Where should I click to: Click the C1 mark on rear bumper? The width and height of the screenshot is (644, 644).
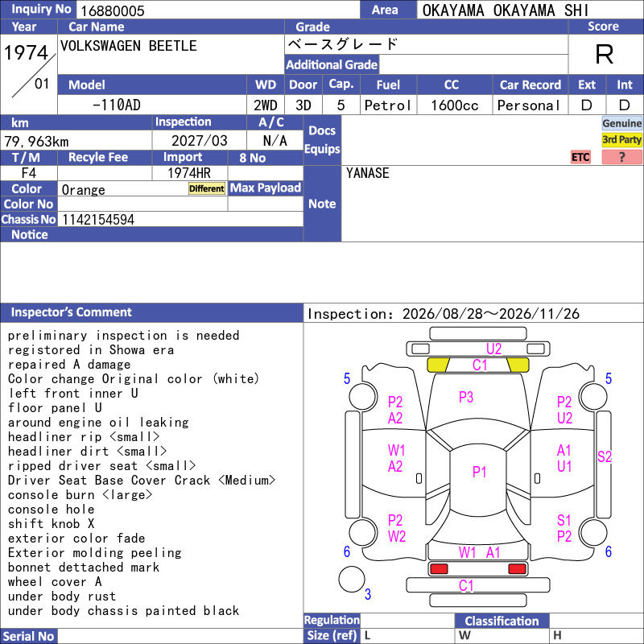pos(466,585)
